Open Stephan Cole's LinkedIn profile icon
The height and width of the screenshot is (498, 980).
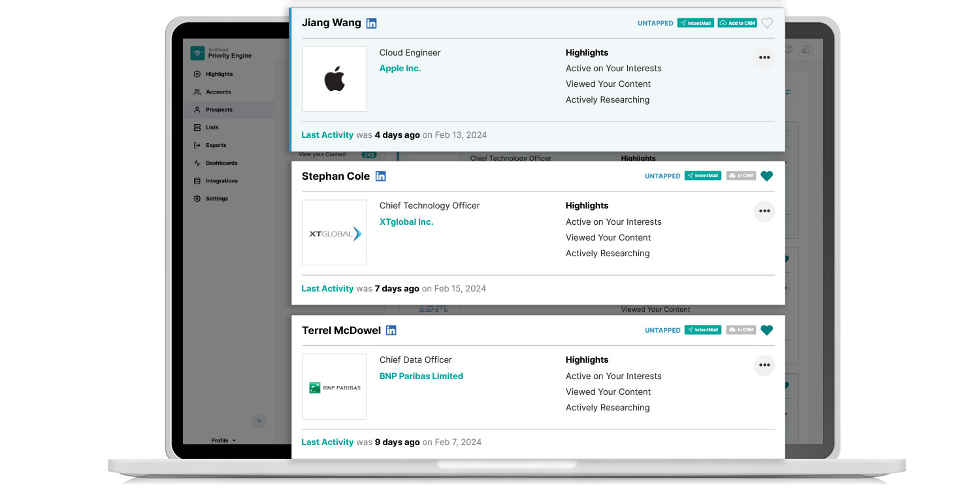tap(380, 176)
